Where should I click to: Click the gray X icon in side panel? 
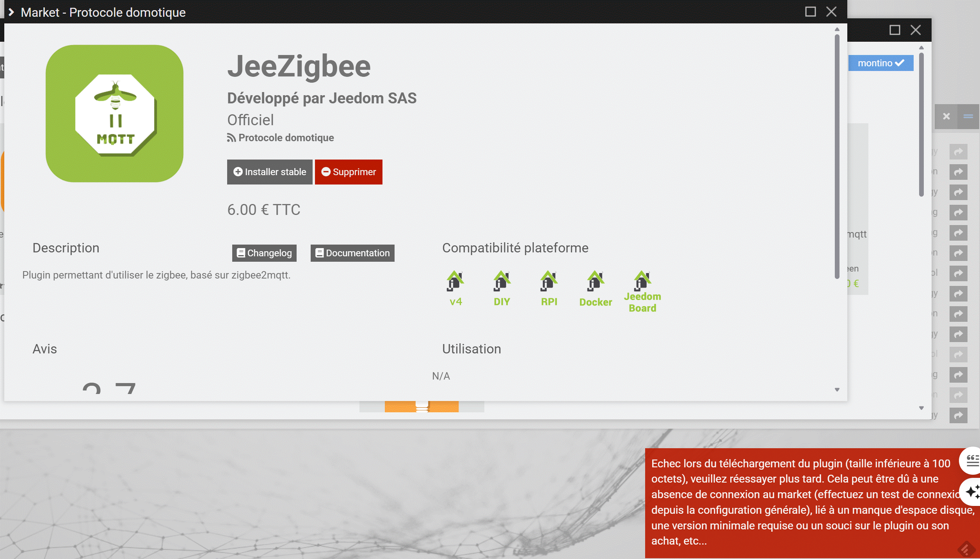(x=946, y=116)
